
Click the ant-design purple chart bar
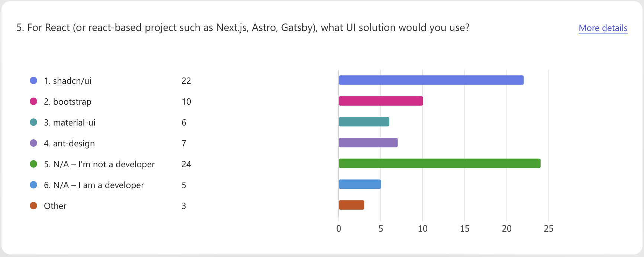point(368,143)
